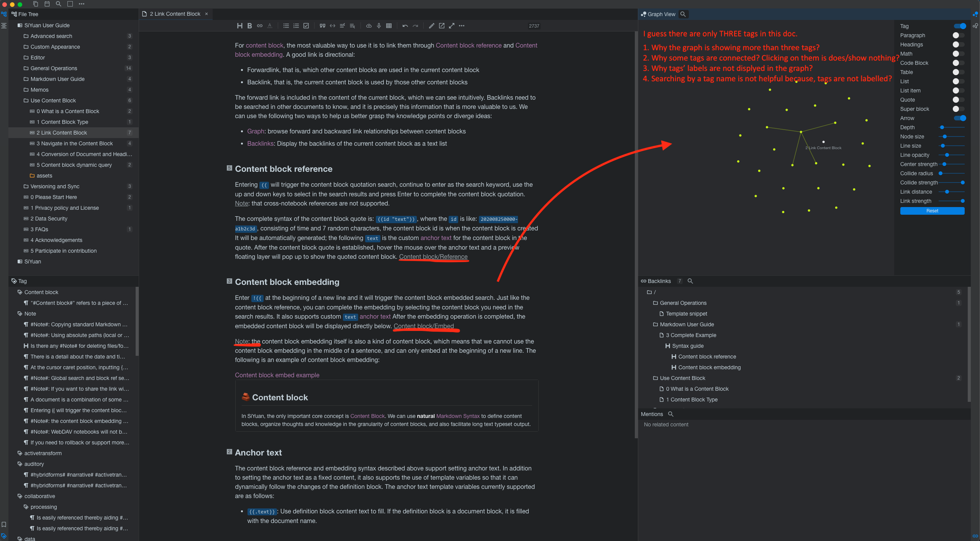Image resolution: width=980 pixels, height=541 pixels.
Task: Open the Graph View search icon
Action: pyautogui.click(x=683, y=14)
